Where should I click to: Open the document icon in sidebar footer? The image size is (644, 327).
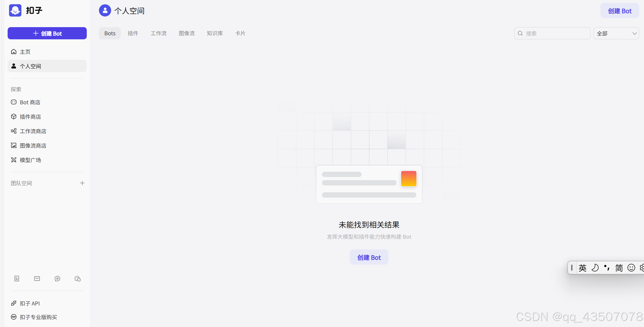[x=17, y=279]
